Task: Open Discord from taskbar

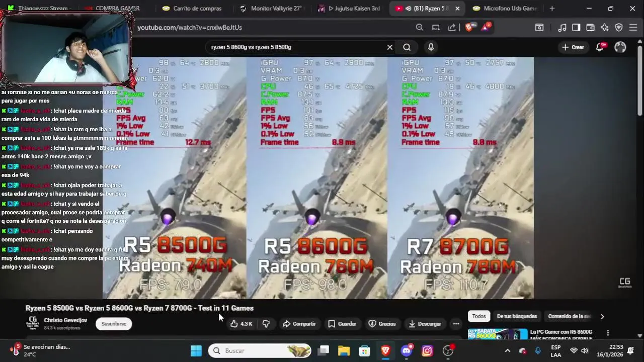Action: 407,351
